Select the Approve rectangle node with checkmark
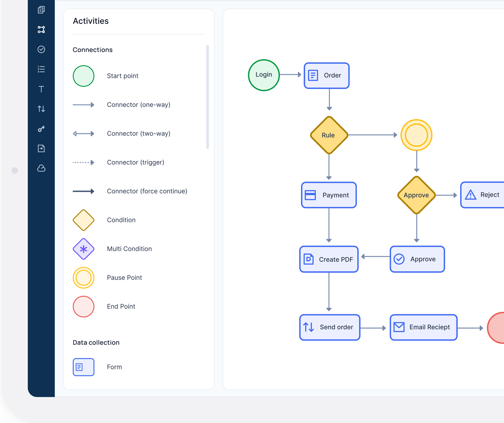 point(417,259)
